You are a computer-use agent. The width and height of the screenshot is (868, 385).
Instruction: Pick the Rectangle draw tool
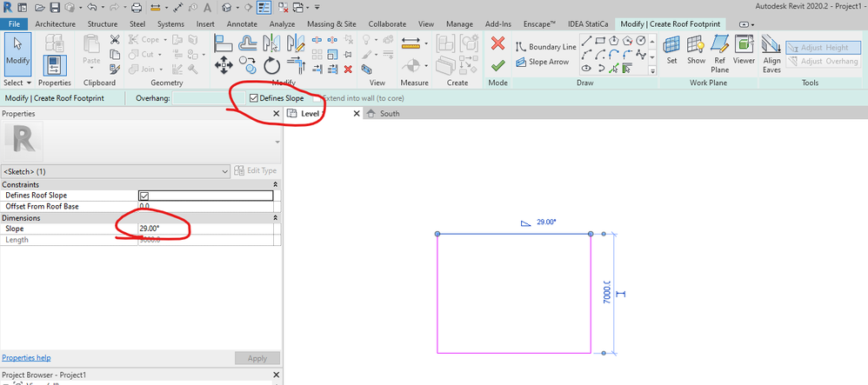coord(600,40)
